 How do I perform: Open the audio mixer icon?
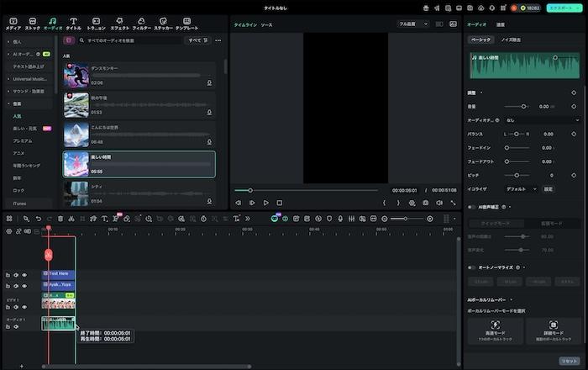[351, 219]
